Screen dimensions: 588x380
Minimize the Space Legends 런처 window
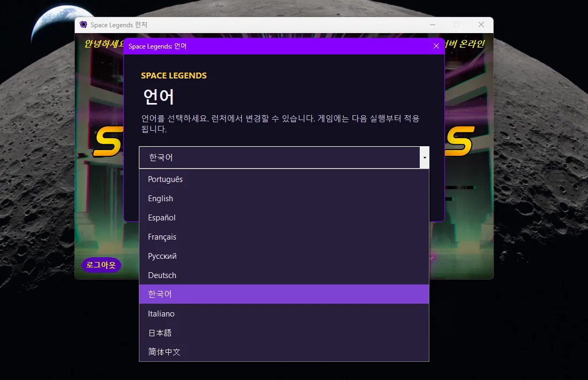click(433, 25)
